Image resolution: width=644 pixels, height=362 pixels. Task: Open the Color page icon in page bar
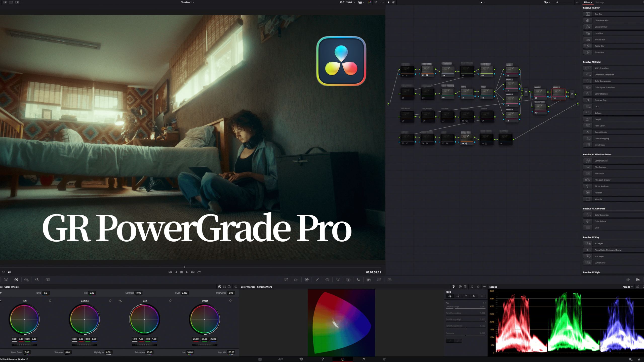[x=343, y=359]
